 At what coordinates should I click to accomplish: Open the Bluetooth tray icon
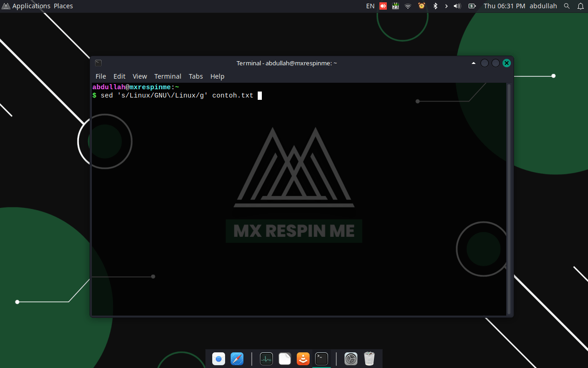pyautogui.click(x=435, y=6)
